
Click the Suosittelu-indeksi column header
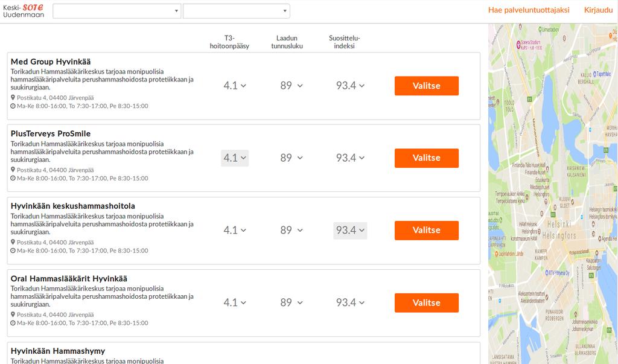point(345,42)
